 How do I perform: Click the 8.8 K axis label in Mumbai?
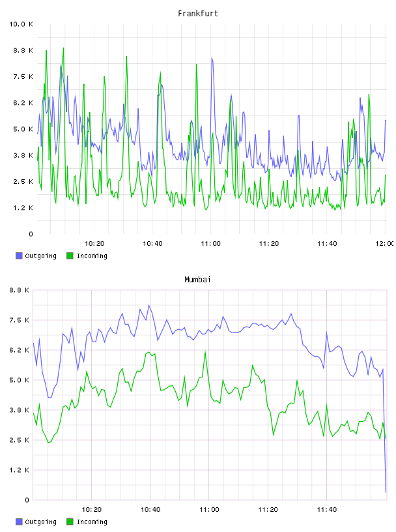[20, 290]
